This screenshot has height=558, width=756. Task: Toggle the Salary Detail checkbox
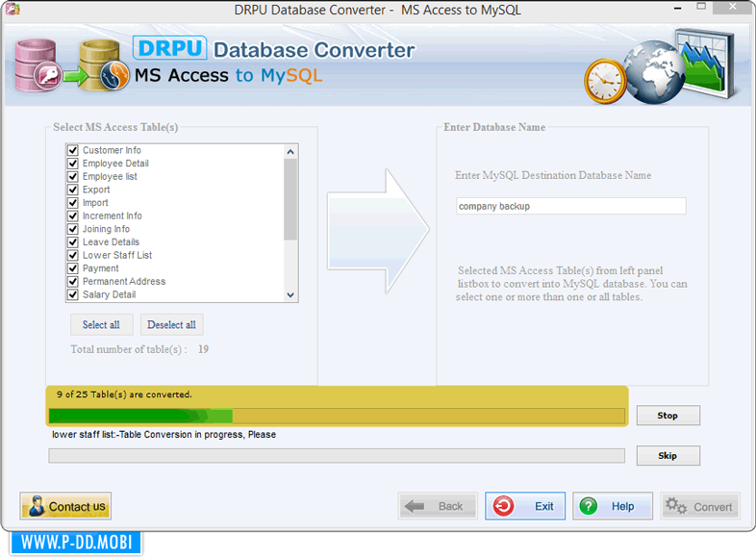click(73, 294)
